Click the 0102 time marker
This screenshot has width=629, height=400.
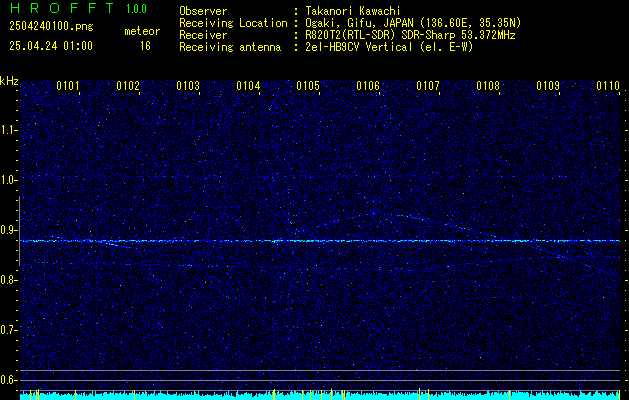pyautogui.click(x=128, y=86)
